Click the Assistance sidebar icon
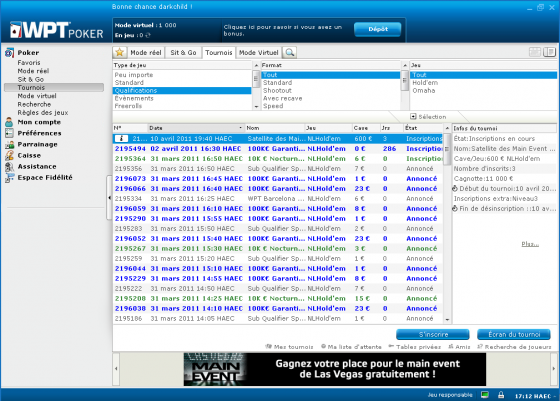 [x=9, y=166]
